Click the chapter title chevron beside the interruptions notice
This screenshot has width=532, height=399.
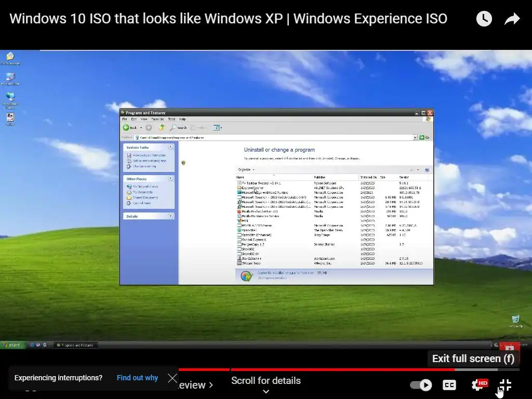pyautogui.click(x=211, y=385)
